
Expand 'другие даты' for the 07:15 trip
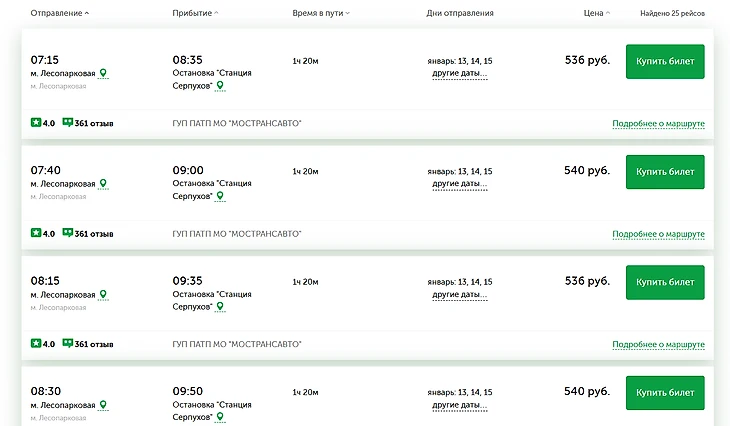[459, 74]
